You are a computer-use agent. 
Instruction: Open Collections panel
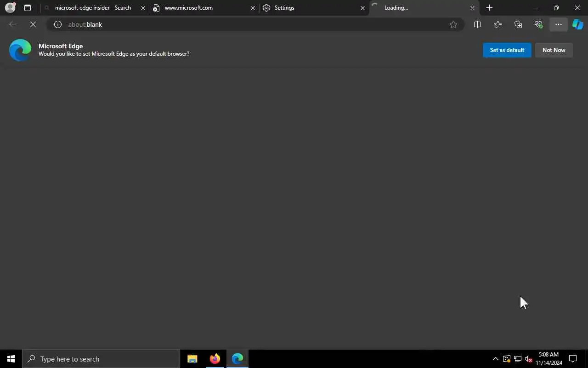(518, 24)
